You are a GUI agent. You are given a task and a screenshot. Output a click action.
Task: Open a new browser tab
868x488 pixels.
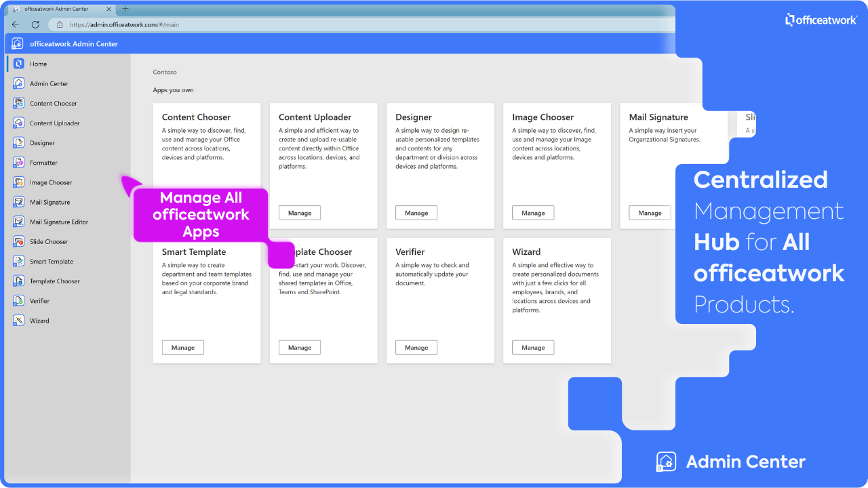tap(125, 9)
